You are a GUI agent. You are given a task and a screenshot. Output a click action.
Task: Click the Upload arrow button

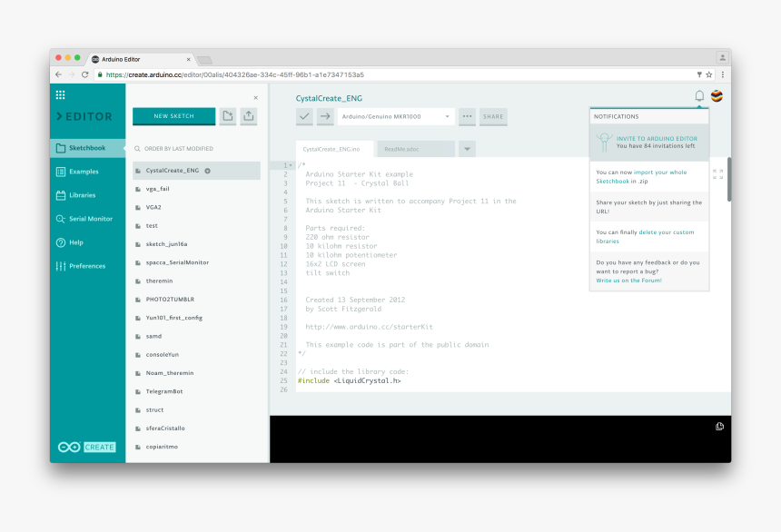325,116
